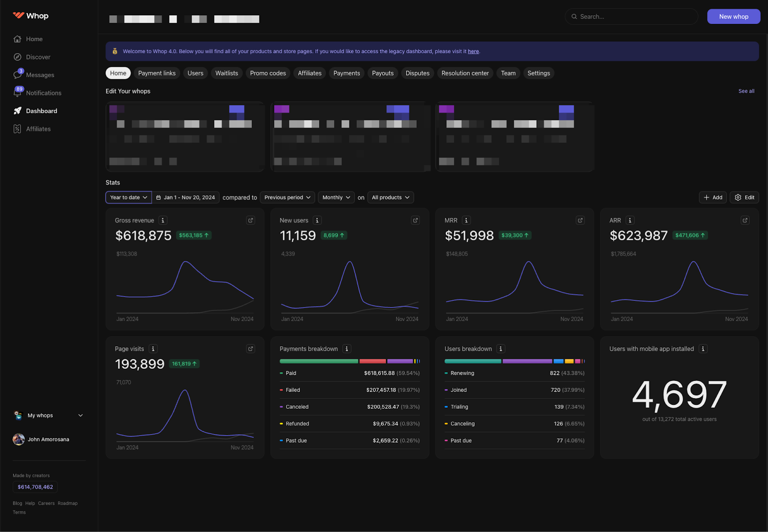Open New users detail link icon
Viewport: 768px width, 532px height.
pyautogui.click(x=415, y=220)
